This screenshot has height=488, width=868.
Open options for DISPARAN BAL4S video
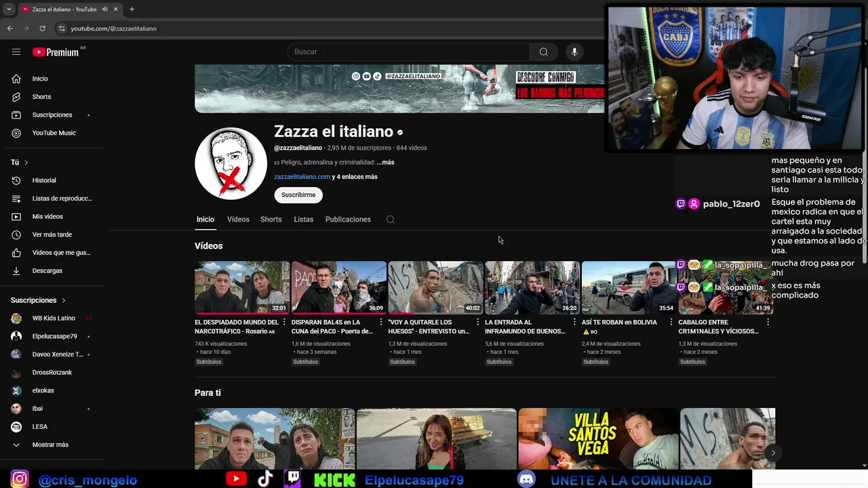(381, 322)
